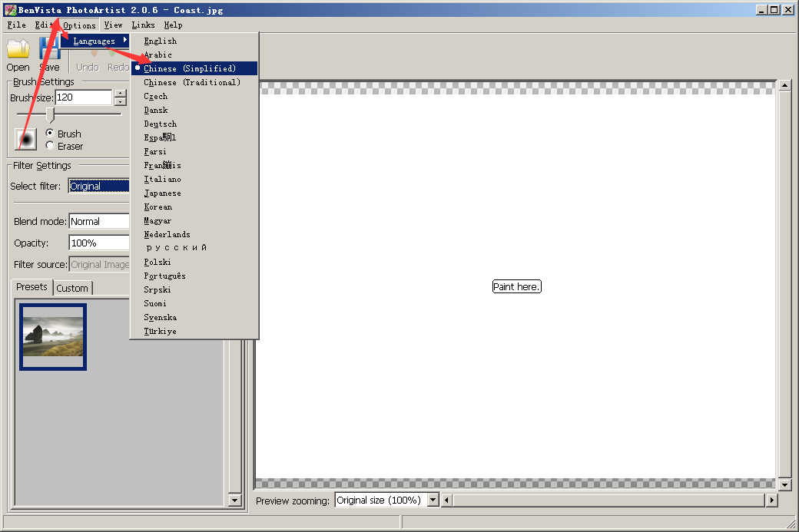The width and height of the screenshot is (799, 532).
Task: Open the Options menu
Action: [79, 25]
